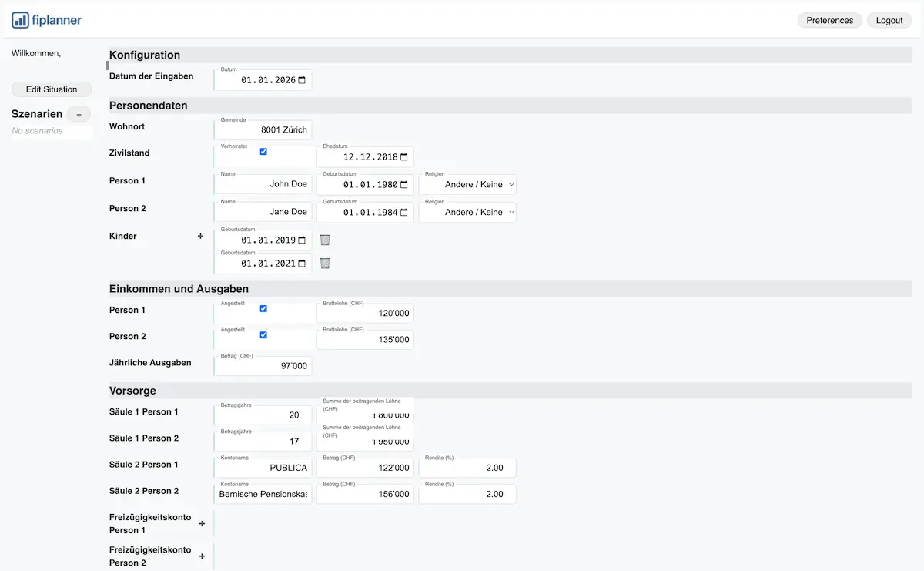Delete the first child born 01.01.2019
The height and width of the screenshot is (571, 924).
(x=324, y=240)
